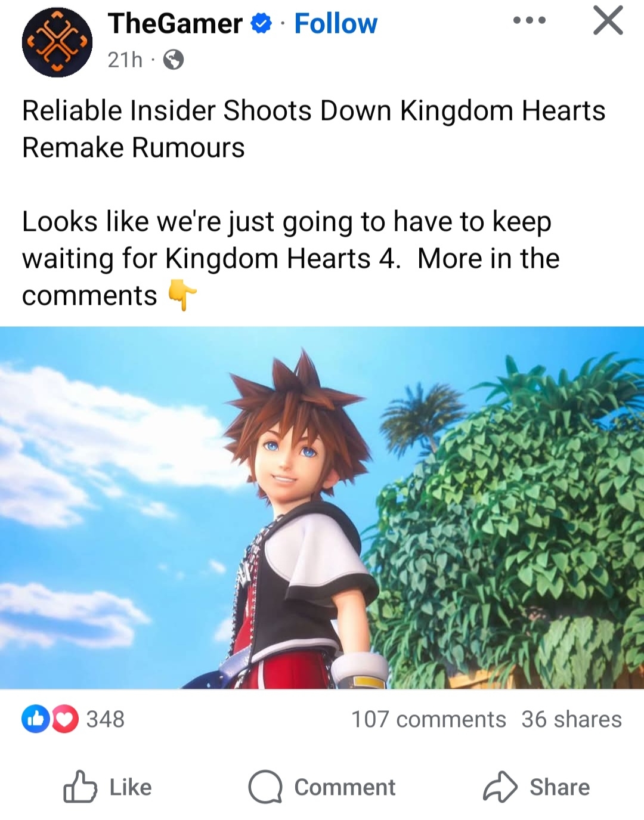View the 36 shares list

tap(571, 719)
